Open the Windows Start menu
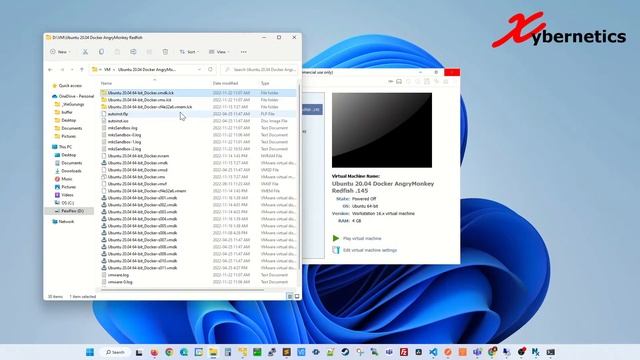 click(x=90, y=352)
